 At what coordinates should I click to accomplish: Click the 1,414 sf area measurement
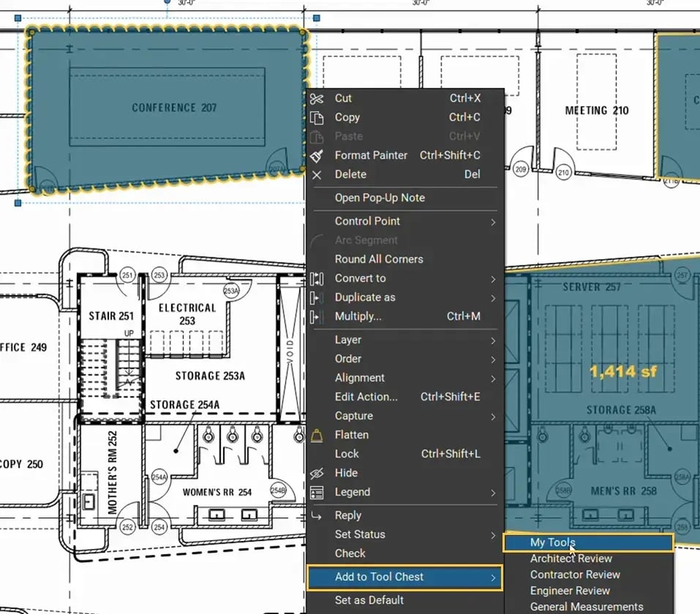(x=623, y=372)
